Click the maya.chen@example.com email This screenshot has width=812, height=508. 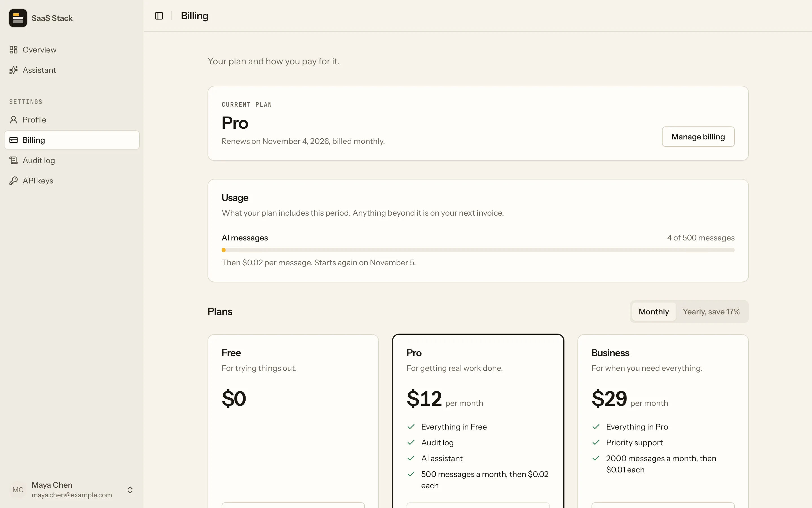[x=72, y=495]
